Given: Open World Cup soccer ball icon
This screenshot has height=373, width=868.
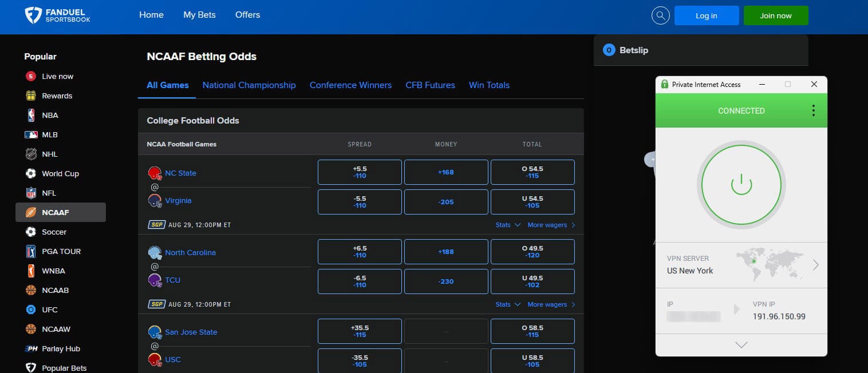Looking at the screenshot, I should (31, 173).
